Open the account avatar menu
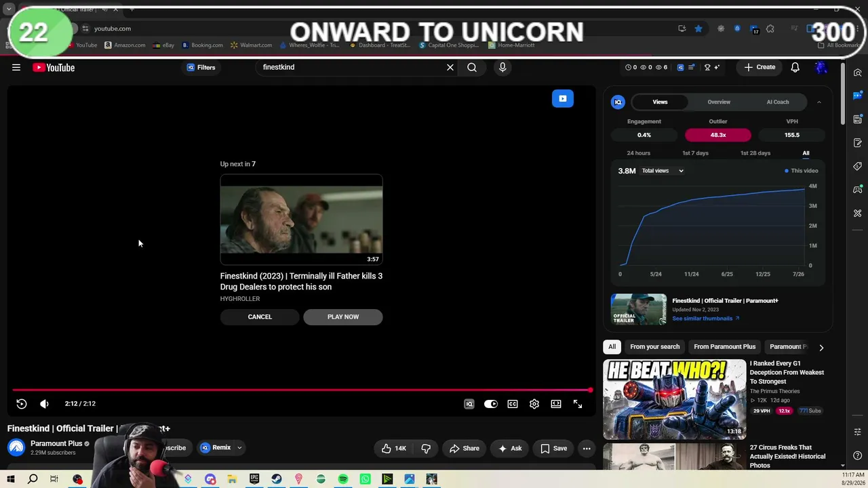Viewport: 868px width, 488px height. 821,67
